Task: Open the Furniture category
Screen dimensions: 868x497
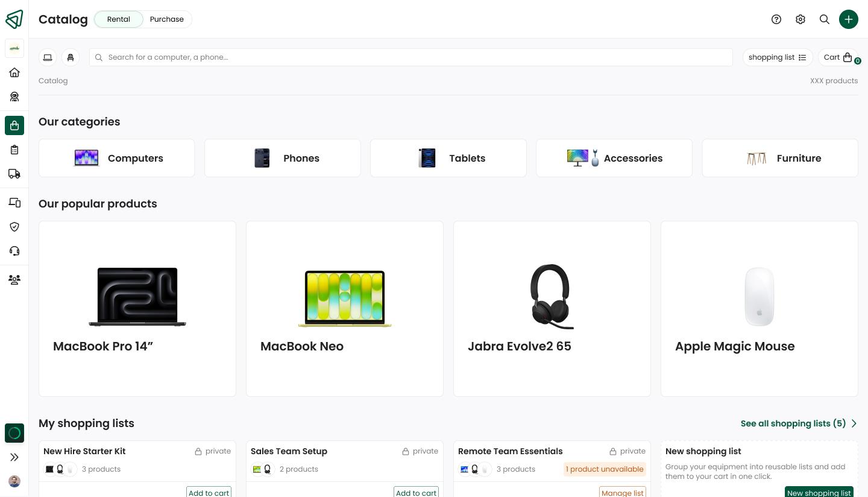Action: tap(780, 158)
